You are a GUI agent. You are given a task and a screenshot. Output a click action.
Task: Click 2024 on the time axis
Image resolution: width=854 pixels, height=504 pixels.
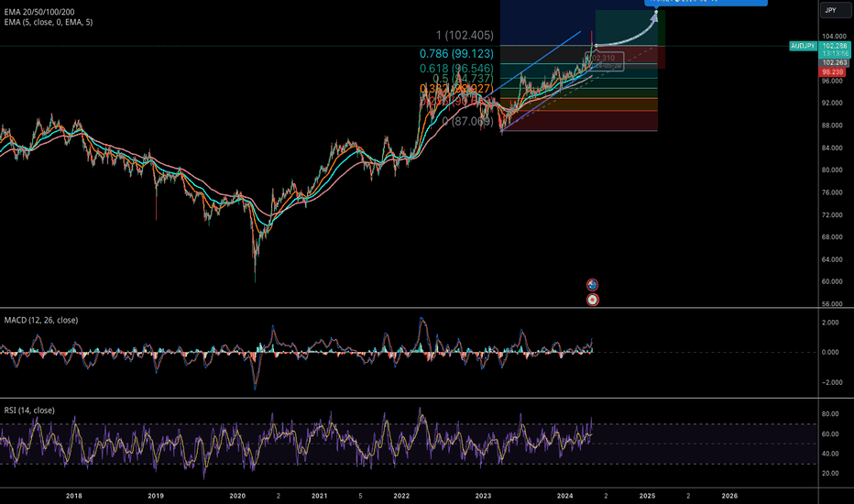pyautogui.click(x=564, y=496)
